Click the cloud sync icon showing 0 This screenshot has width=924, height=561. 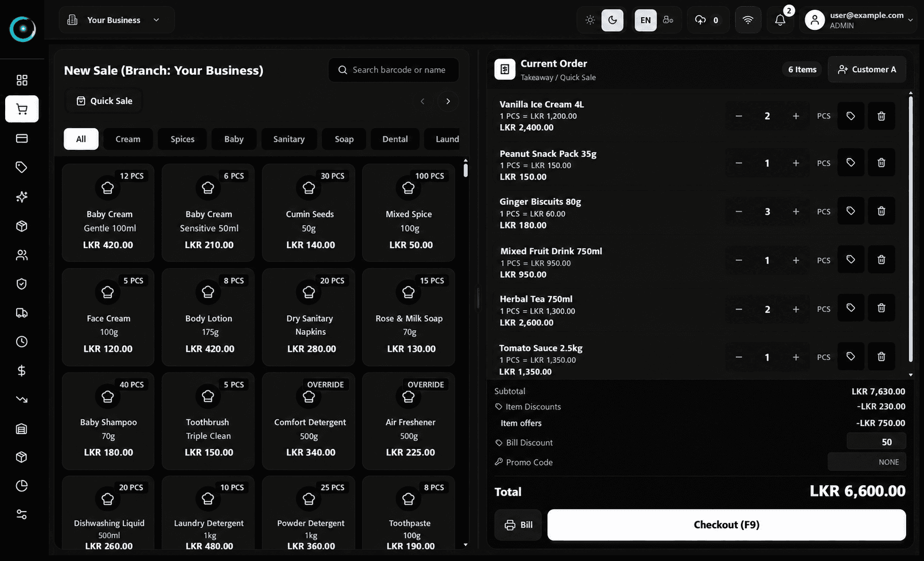coord(708,20)
